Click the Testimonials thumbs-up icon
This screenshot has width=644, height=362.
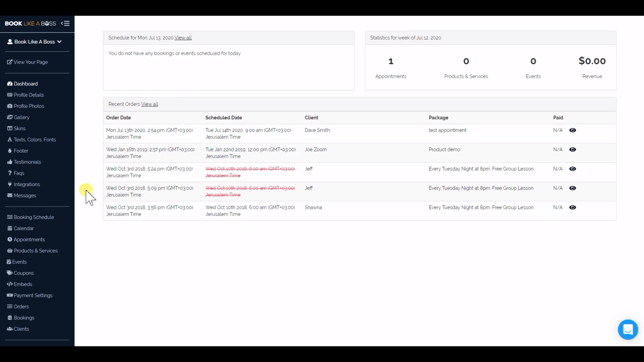pos(10,162)
